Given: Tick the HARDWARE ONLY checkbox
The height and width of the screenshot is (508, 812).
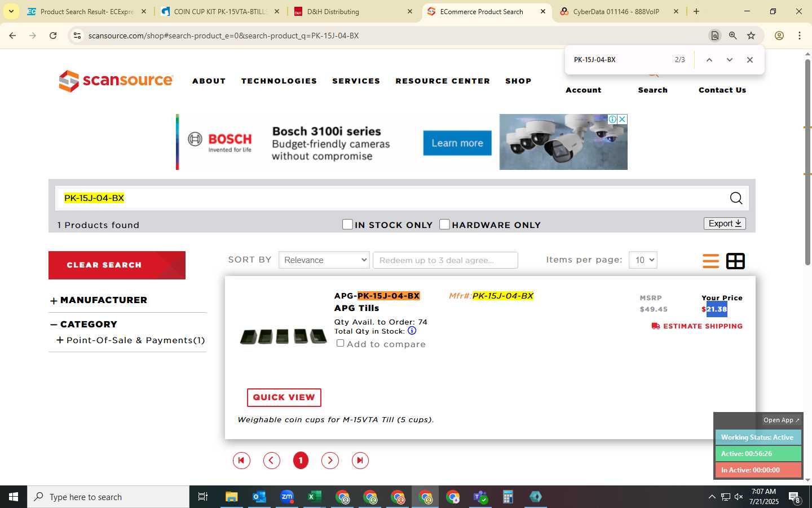Looking at the screenshot, I should click(444, 224).
